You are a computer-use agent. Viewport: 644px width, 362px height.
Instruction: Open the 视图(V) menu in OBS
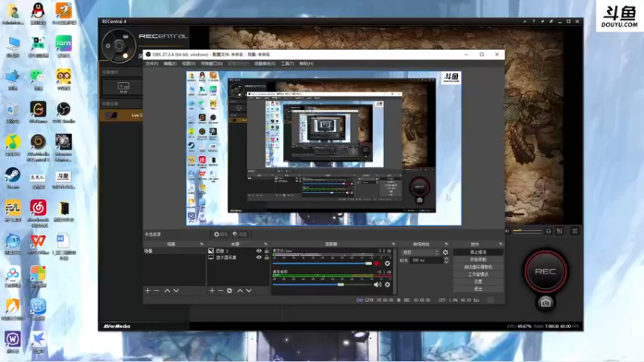tap(188, 64)
